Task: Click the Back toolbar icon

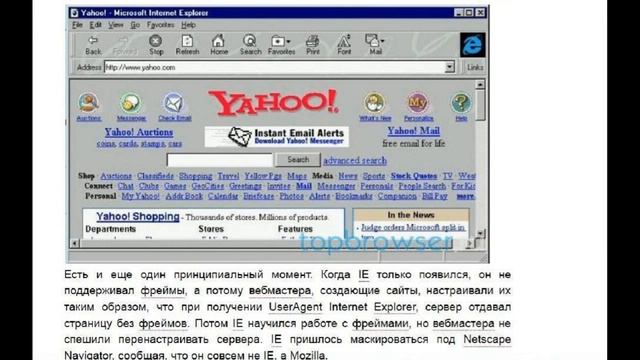Action: click(x=93, y=45)
